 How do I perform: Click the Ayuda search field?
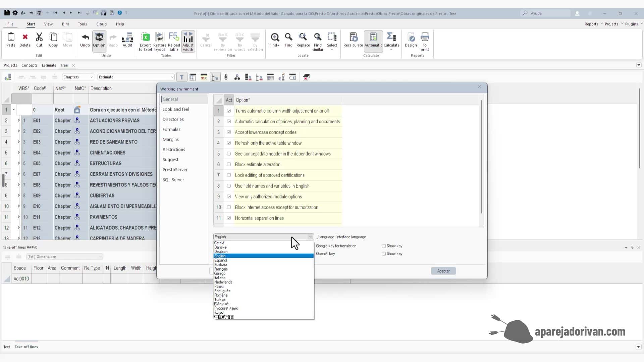point(546,13)
